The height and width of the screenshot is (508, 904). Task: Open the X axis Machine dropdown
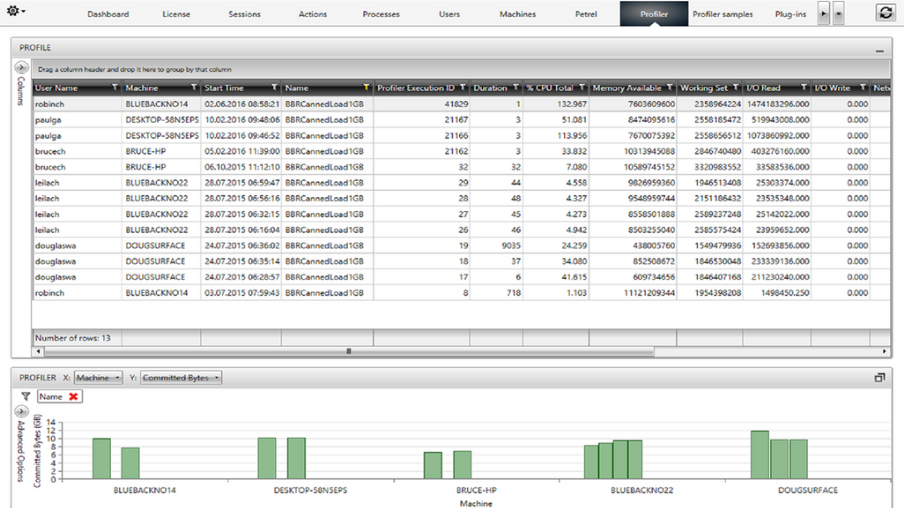pyautogui.click(x=99, y=378)
